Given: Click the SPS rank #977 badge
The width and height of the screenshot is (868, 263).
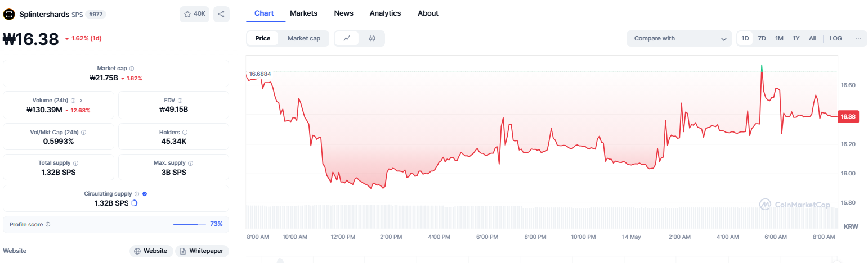Looking at the screenshot, I should coord(95,14).
